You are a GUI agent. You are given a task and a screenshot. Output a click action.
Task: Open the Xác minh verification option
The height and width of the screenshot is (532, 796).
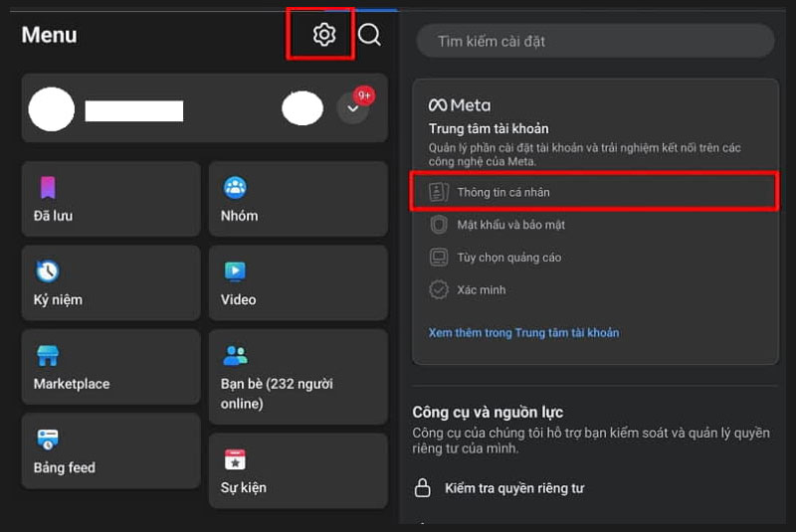pos(481,290)
